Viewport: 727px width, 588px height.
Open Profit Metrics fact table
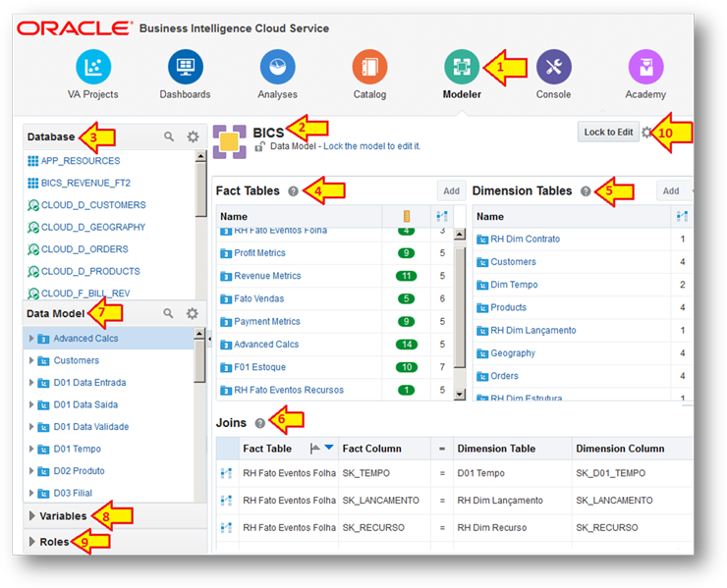pyautogui.click(x=259, y=253)
